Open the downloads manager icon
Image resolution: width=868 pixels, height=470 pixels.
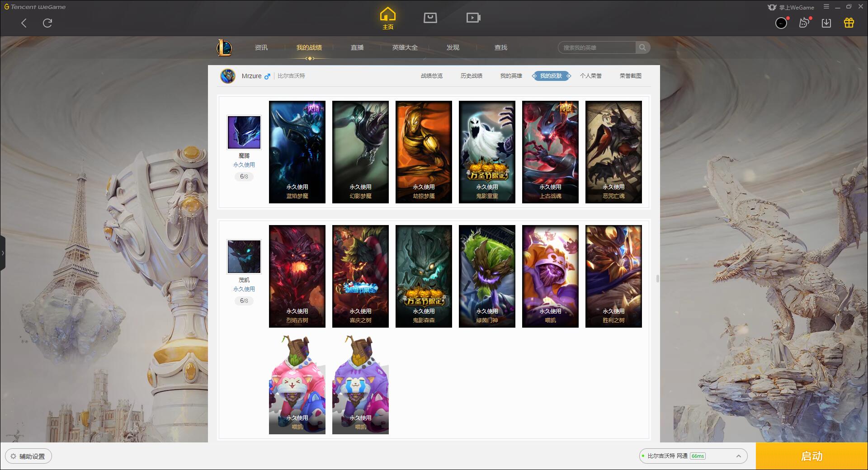point(826,23)
